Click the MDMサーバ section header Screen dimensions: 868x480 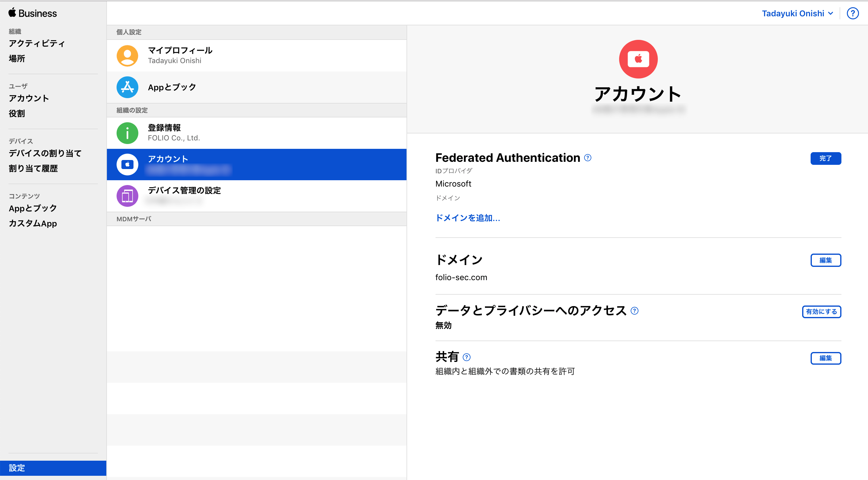tap(256, 219)
